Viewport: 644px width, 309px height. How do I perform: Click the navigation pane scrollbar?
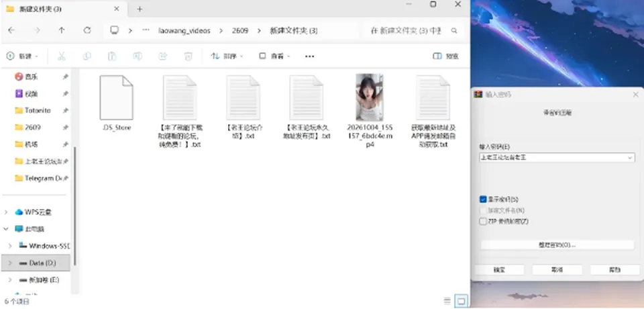point(74,206)
